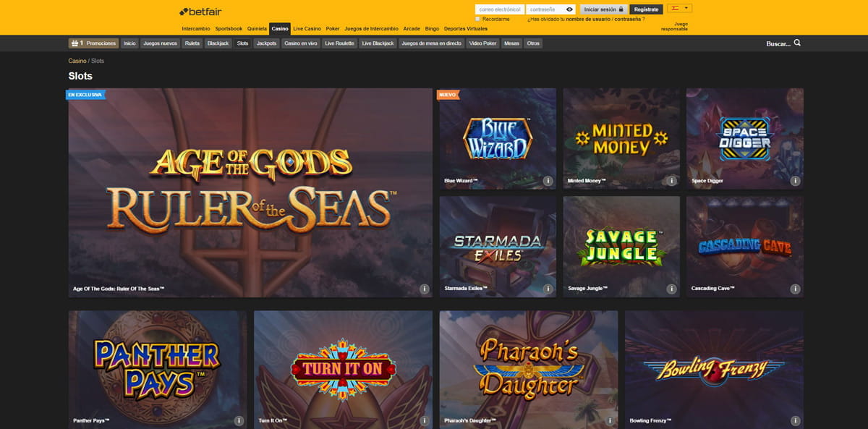Select Jackpots in the casino submenu

pos(266,43)
